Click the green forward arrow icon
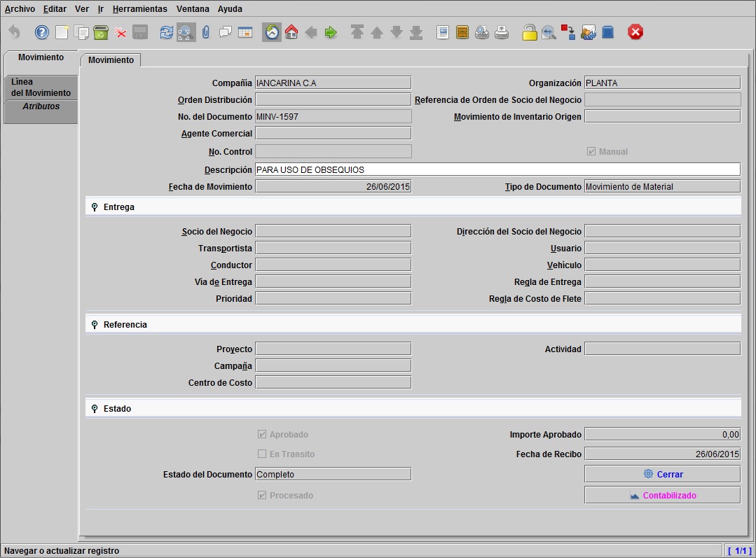756x558 pixels. point(331,32)
